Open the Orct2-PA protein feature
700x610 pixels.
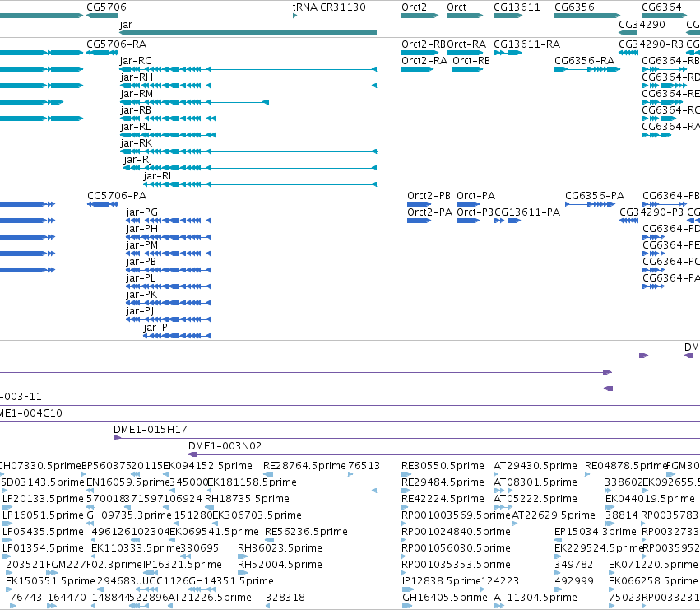[419, 221]
